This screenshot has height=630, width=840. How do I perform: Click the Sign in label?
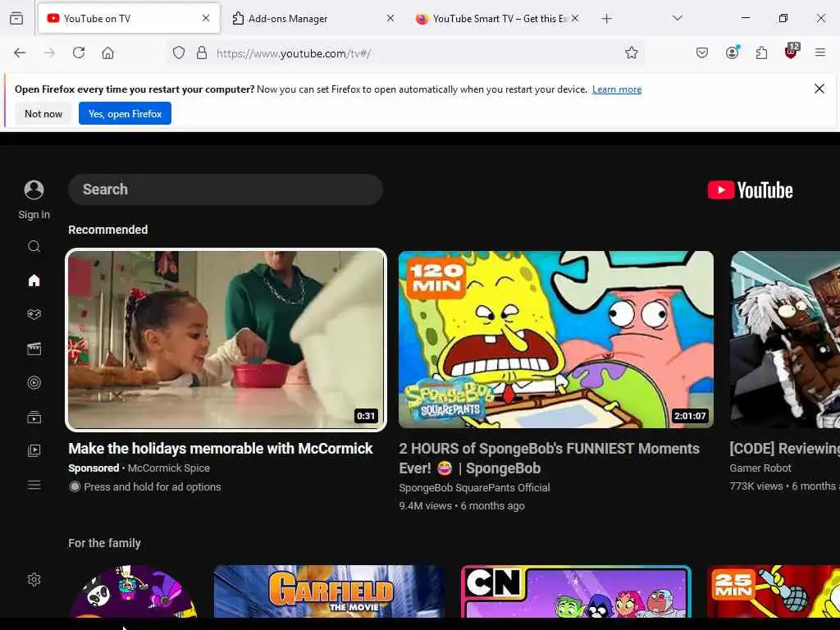click(x=34, y=214)
